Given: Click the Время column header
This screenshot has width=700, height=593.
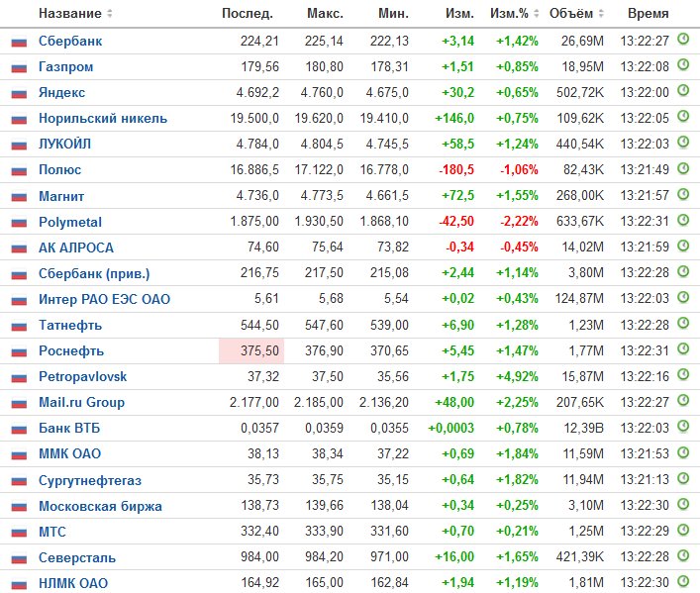Looking at the screenshot, I should click(648, 14).
